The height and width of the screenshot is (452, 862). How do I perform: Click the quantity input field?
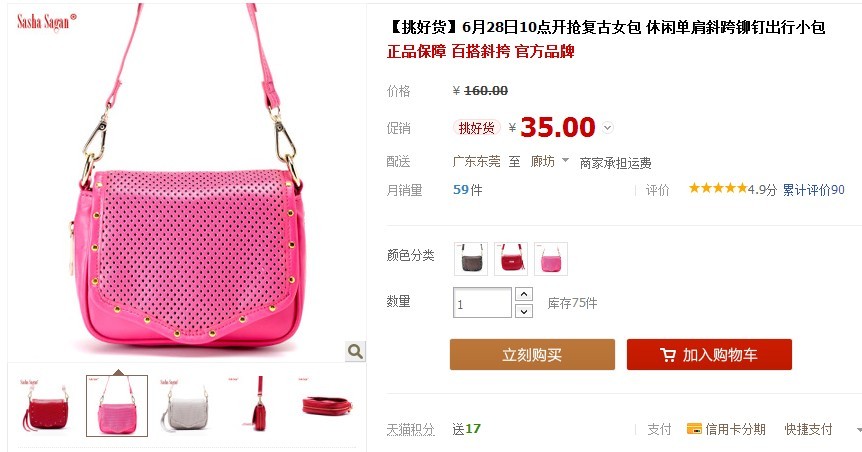pos(483,303)
